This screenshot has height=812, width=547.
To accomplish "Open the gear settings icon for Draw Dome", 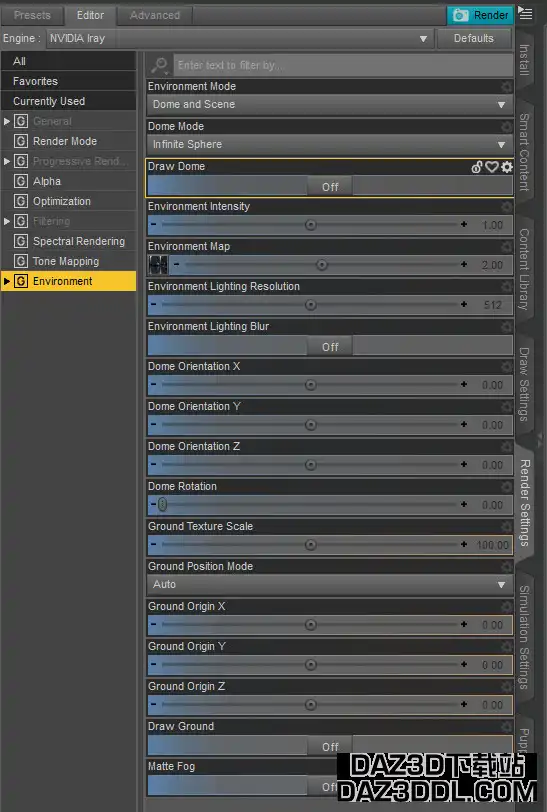I will [507, 167].
